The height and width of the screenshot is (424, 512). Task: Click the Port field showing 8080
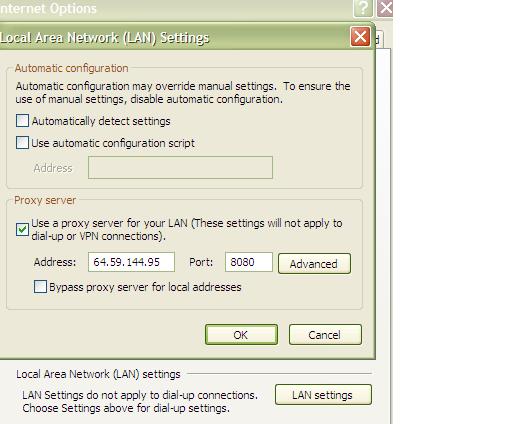(x=249, y=262)
